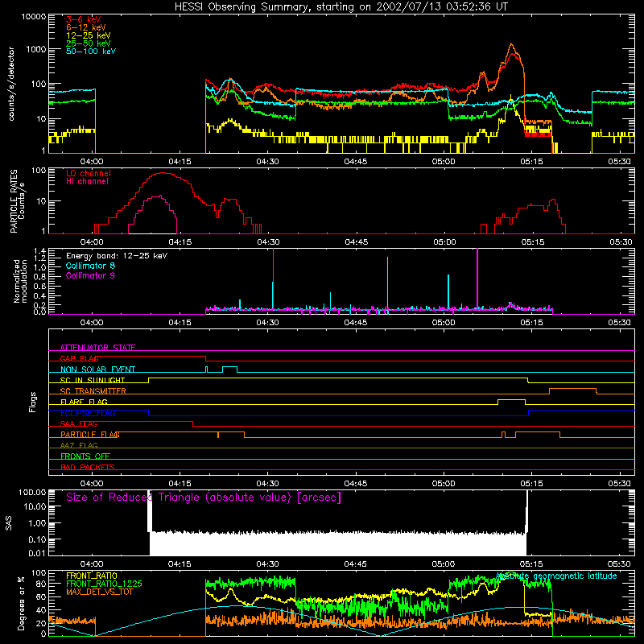This screenshot has width=644, height=644.
Task: Click the BAD PACKETS flag label
Action: pos(88,467)
